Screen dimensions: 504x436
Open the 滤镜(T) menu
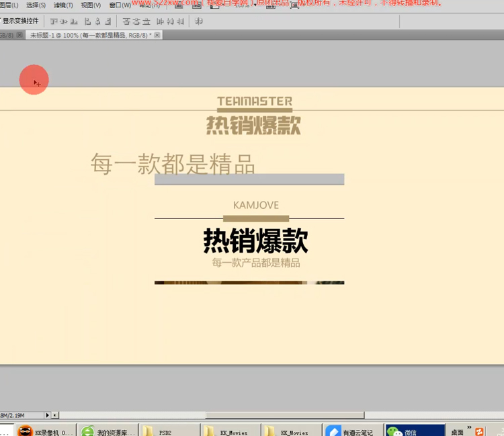click(63, 5)
